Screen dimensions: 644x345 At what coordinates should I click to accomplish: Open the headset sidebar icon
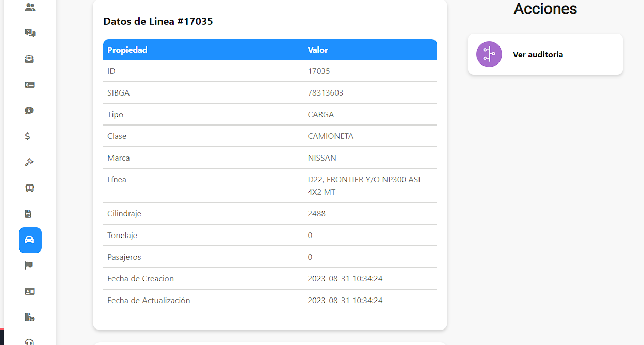[x=29, y=341]
